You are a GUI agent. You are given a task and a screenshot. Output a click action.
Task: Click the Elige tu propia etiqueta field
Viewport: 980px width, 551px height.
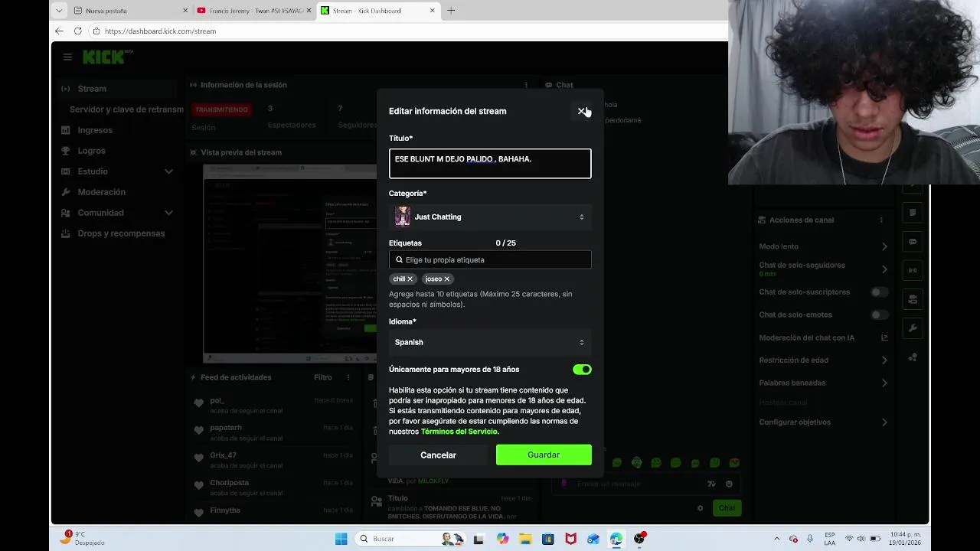click(x=490, y=259)
